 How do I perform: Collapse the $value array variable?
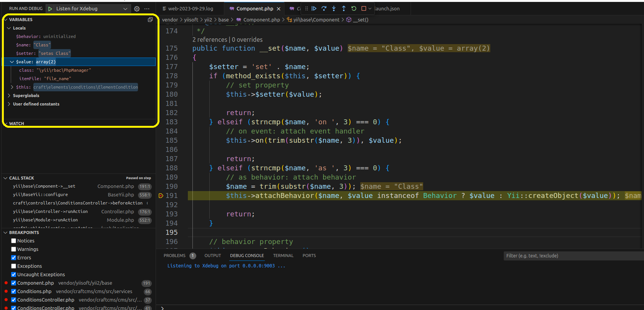coord(12,62)
